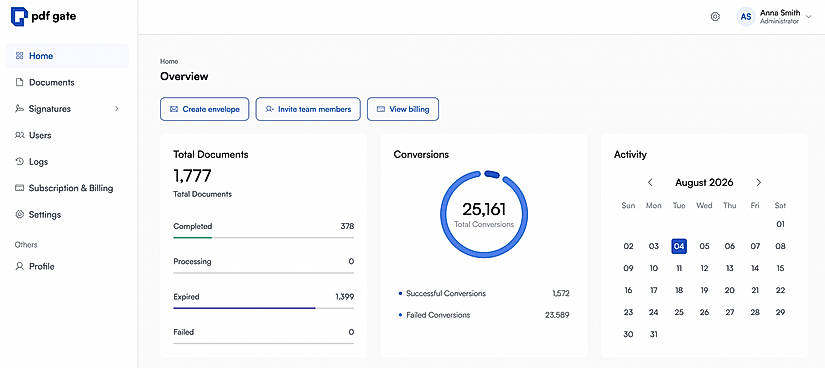Screen dimensions: 825x368
Task: Click the pdf gate logo icon
Action: pyautogui.click(x=19, y=16)
